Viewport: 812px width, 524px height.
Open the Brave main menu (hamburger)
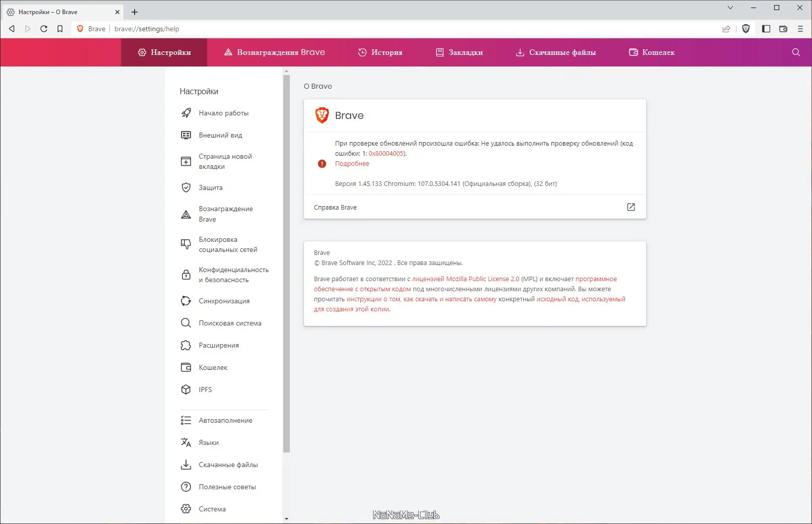pos(800,29)
